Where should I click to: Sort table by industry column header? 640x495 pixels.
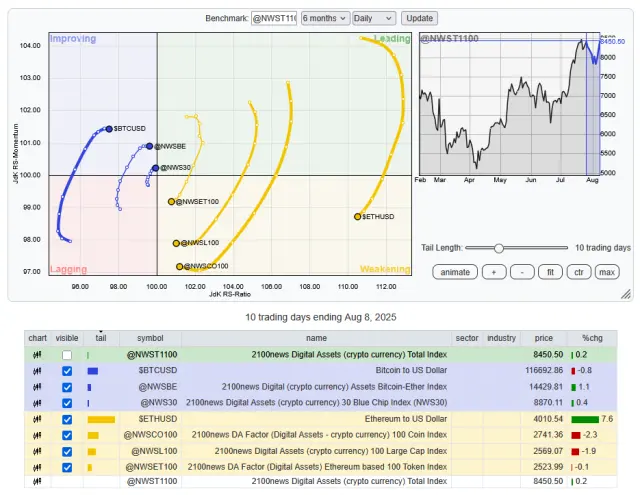pos(502,338)
